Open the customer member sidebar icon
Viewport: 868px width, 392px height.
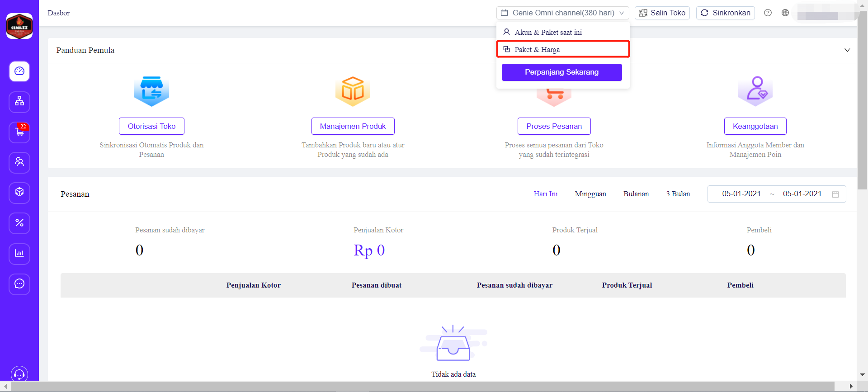tap(19, 162)
